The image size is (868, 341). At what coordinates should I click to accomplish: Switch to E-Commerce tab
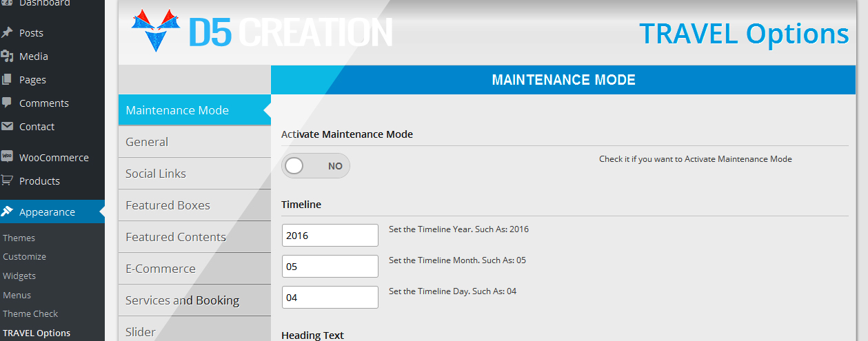(194, 269)
